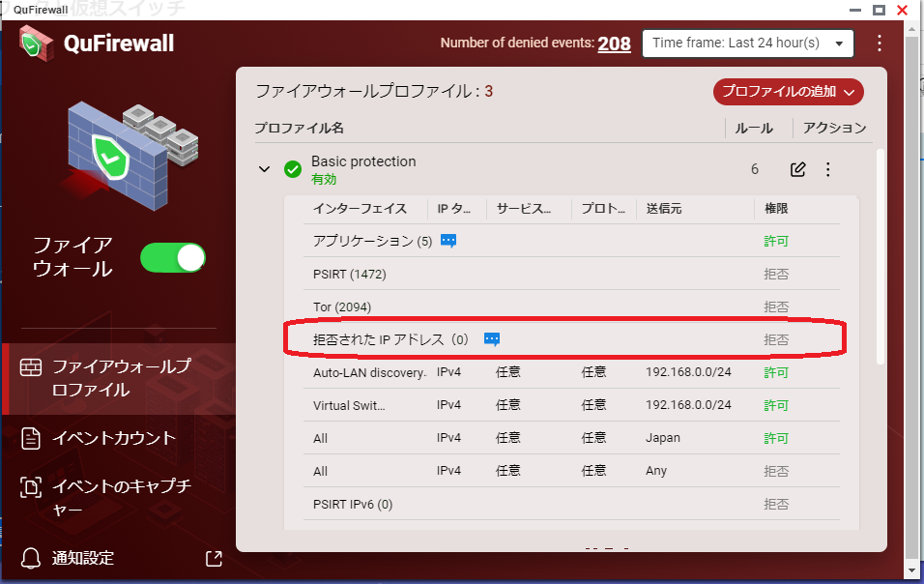The width and height of the screenshot is (924, 584).
Task: Click 拒否 permission of PSIRT (1472) row
Action: (776, 274)
